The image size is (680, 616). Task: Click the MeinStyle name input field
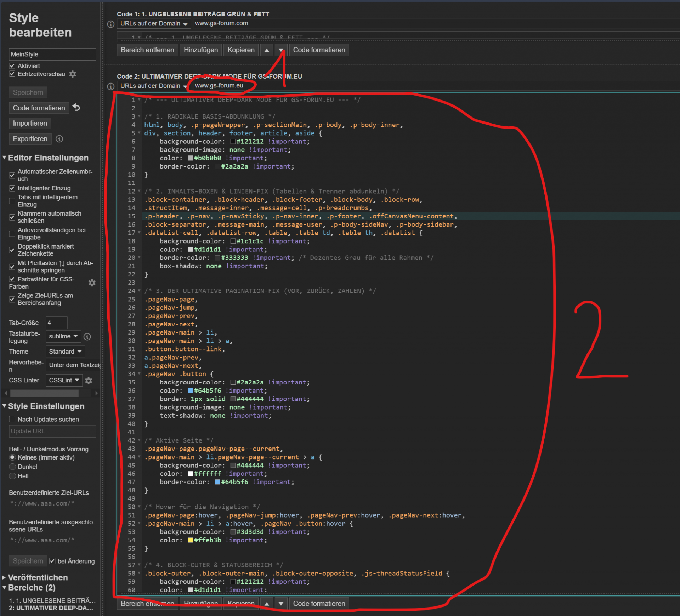coord(52,54)
